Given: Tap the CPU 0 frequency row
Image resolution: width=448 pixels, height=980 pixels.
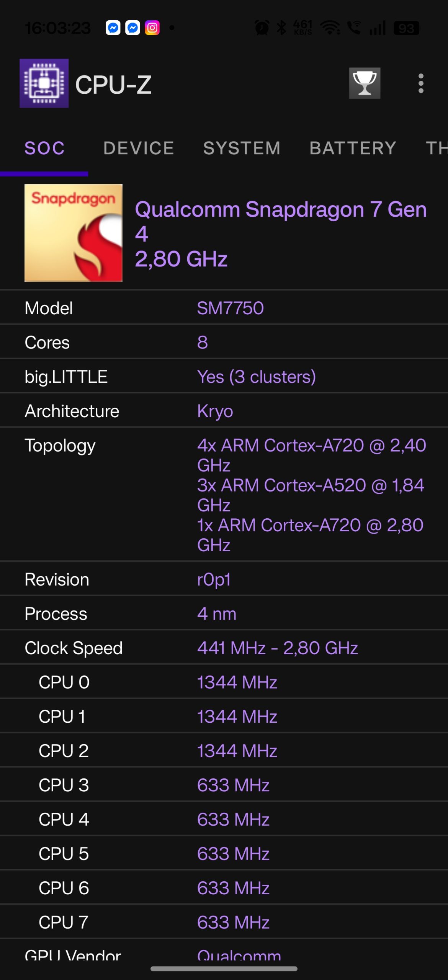Looking at the screenshot, I should tap(224, 682).
